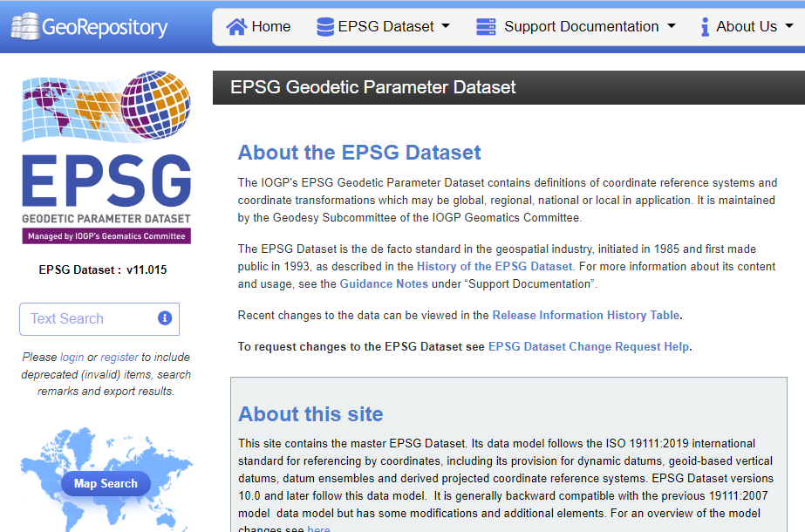The height and width of the screenshot is (532, 805).
Task: Click the EPSG Dataset database icon
Action: [x=325, y=27]
